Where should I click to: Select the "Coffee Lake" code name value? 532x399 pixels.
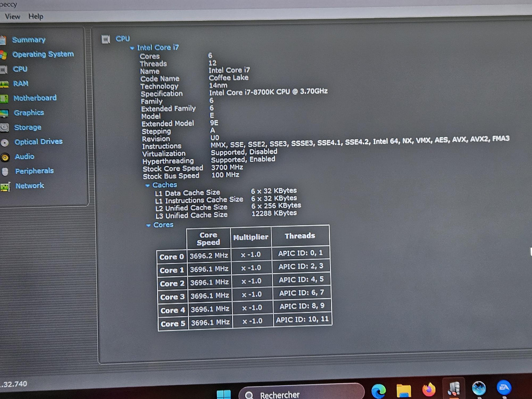coord(229,78)
